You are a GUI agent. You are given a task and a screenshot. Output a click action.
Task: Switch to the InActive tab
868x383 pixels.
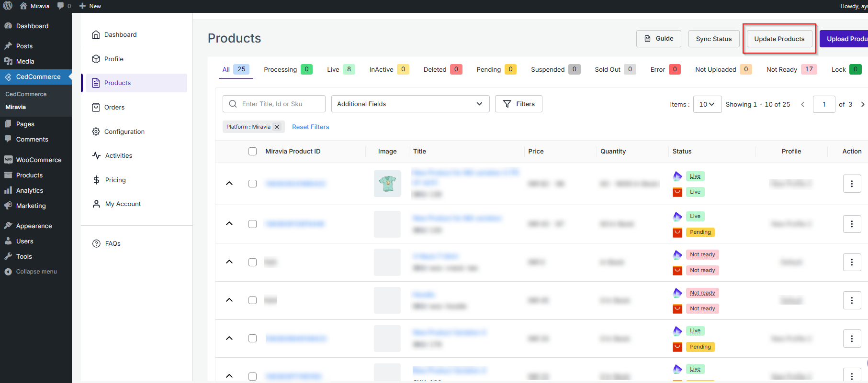[389, 69]
